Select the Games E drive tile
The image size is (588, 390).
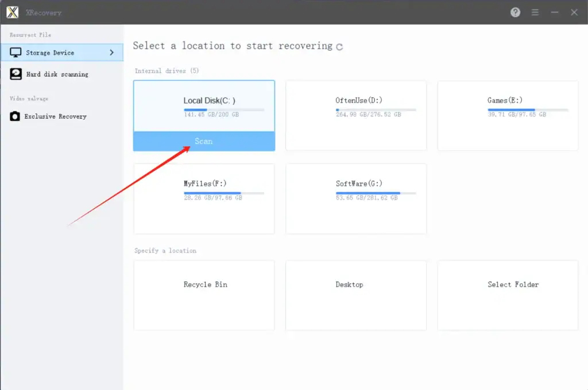pos(507,115)
